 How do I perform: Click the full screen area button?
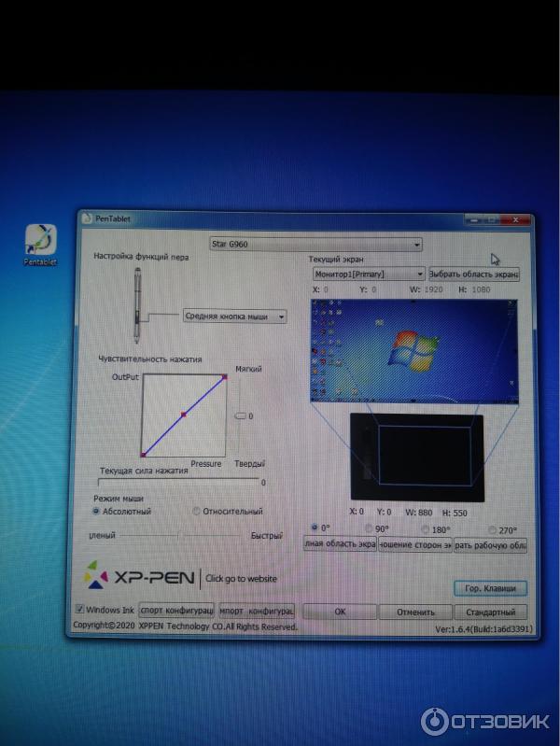coord(340,543)
